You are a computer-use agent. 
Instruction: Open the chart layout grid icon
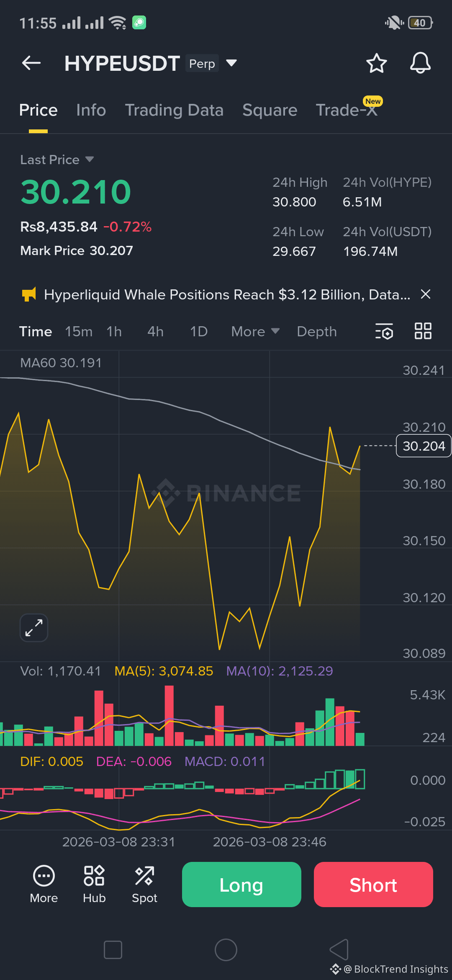(423, 331)
